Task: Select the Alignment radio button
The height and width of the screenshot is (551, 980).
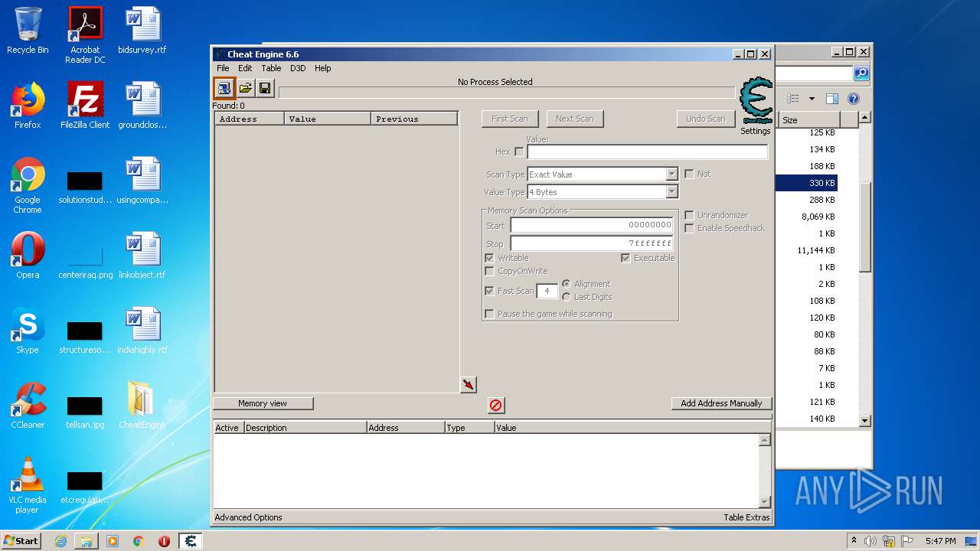Action: pos(567,284)
